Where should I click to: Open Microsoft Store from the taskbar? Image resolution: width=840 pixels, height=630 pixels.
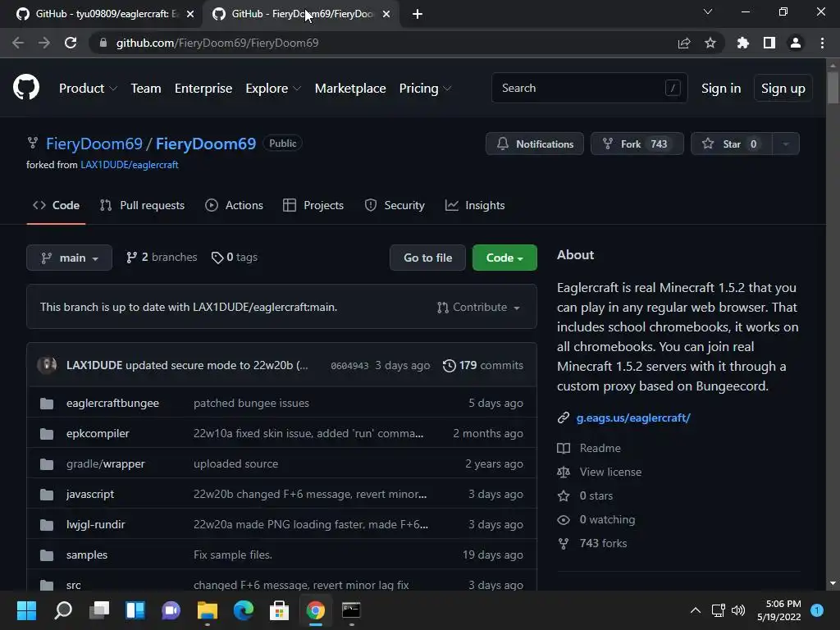coord(279,610)
